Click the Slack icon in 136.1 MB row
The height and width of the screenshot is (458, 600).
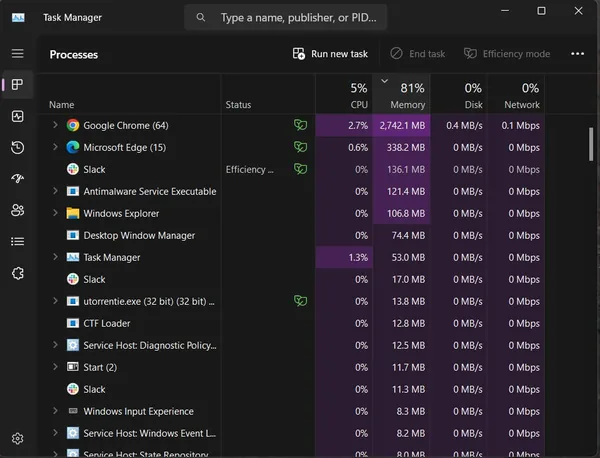pyautogui.click(x=73, y=169)
